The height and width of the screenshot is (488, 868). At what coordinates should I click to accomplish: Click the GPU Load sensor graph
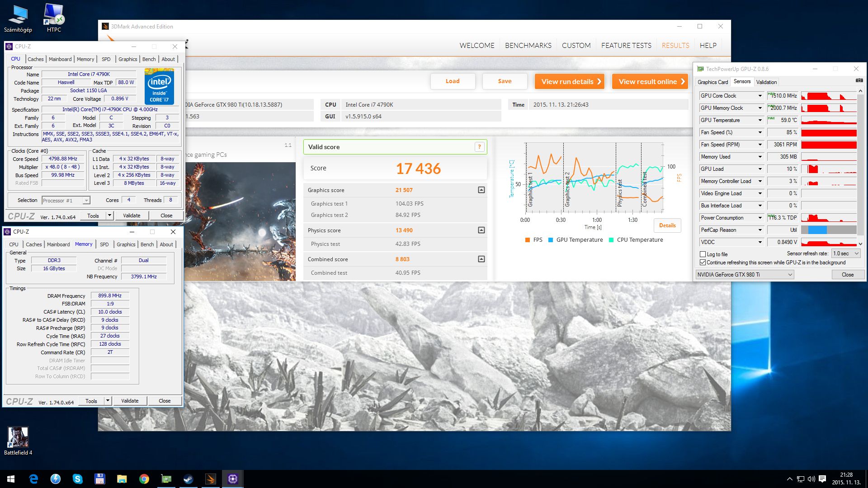click(829, 169)
